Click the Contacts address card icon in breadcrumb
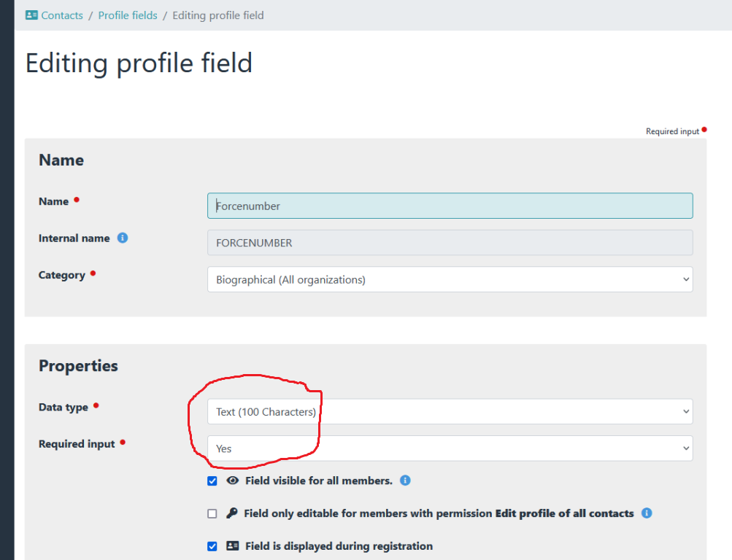Image resolution: width=732 pixels, height=560 pixels. [31, 15]
